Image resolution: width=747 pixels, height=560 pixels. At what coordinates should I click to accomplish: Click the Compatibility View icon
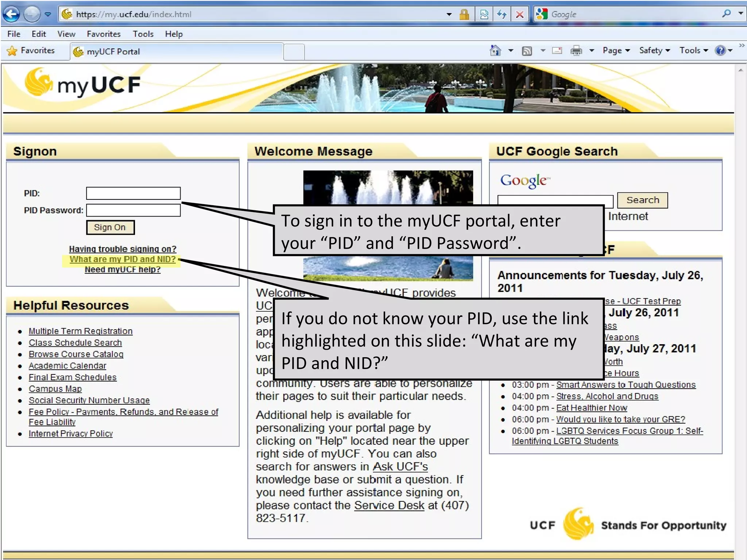(x=484, y=15)
